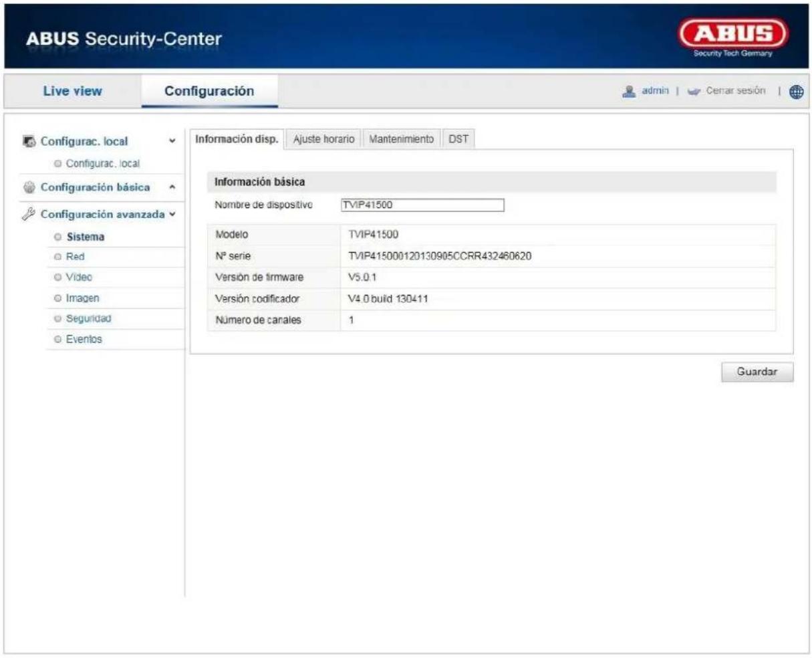Click the ABUS Security-Center title text
Viewport: 812px width, 658px height.
click(124, 39)
